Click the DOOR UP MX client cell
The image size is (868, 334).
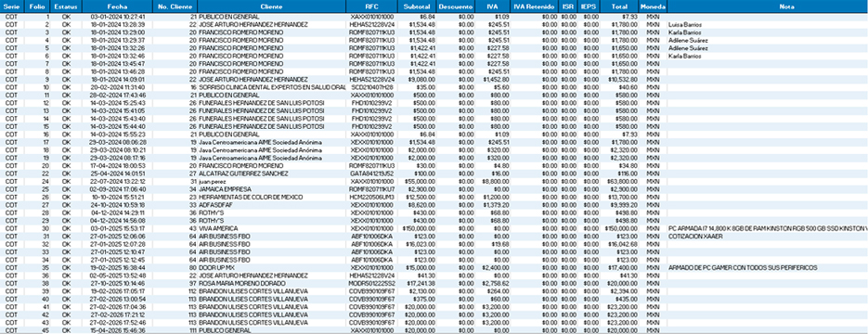[271, 267]
